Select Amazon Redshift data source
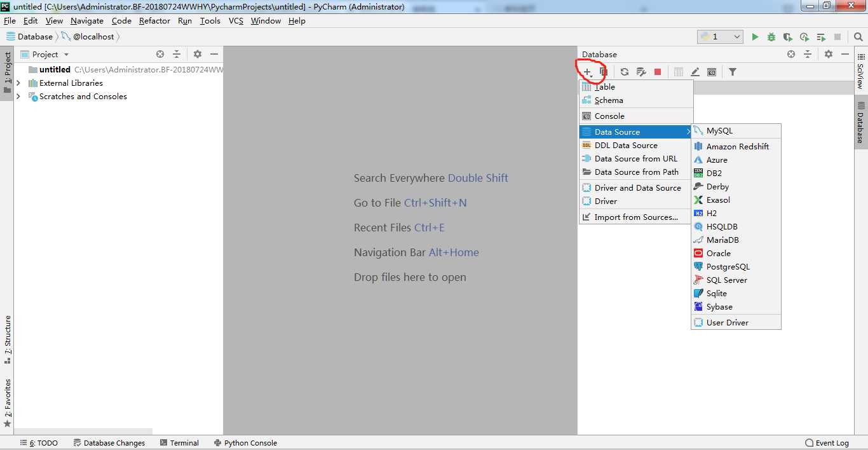This screenshot has height=450, width=868. point(736,147)
